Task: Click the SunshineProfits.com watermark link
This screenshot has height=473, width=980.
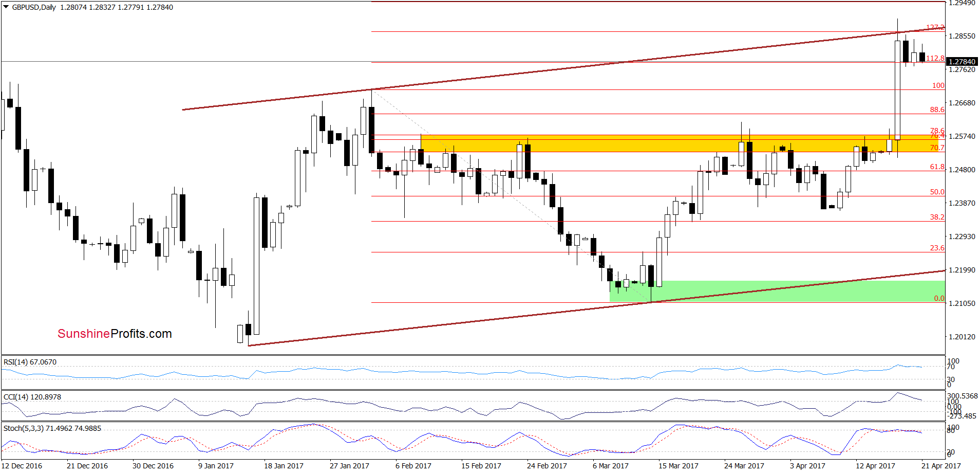Action: [115, 334]
